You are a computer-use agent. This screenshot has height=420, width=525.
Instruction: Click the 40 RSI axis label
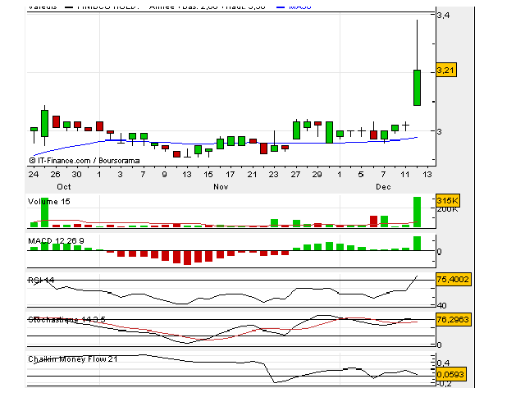[x=442, y=305]
